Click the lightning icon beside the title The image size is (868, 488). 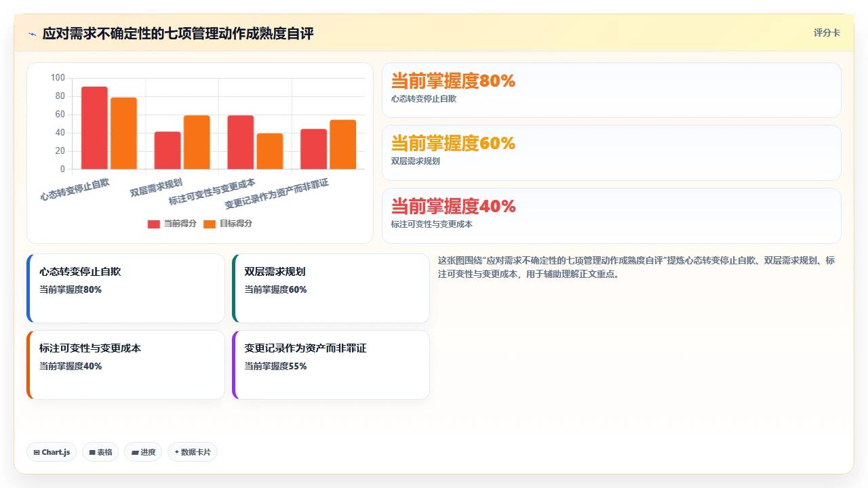32,34
